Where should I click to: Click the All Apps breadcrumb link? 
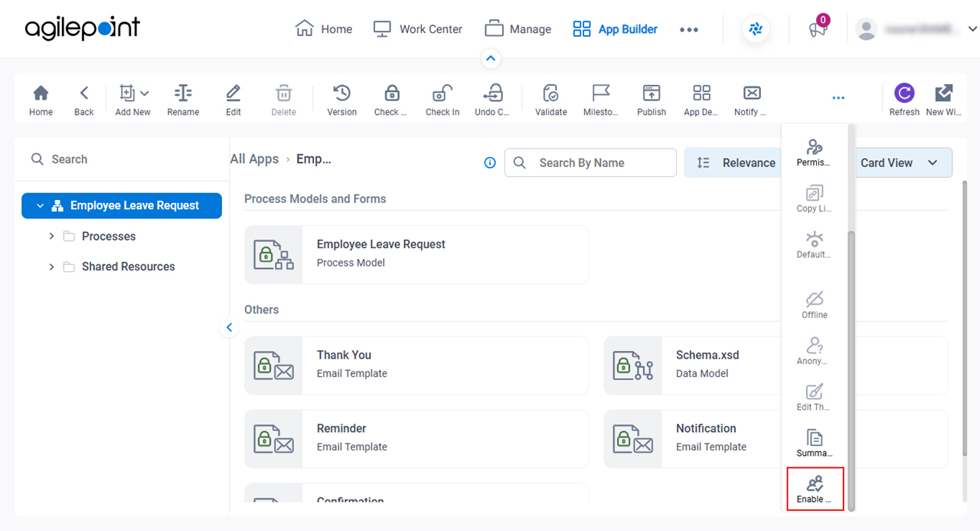254,159
